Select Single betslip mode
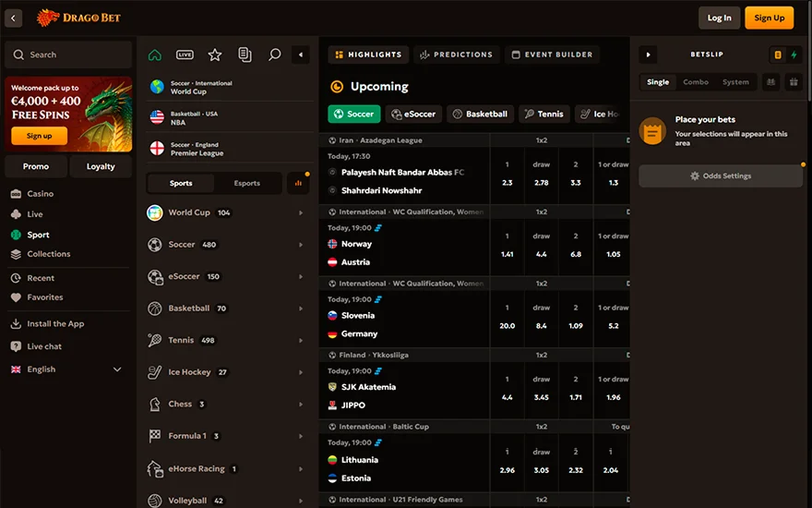This screenshot has height=508, width=812. click(x=658, y=82)
